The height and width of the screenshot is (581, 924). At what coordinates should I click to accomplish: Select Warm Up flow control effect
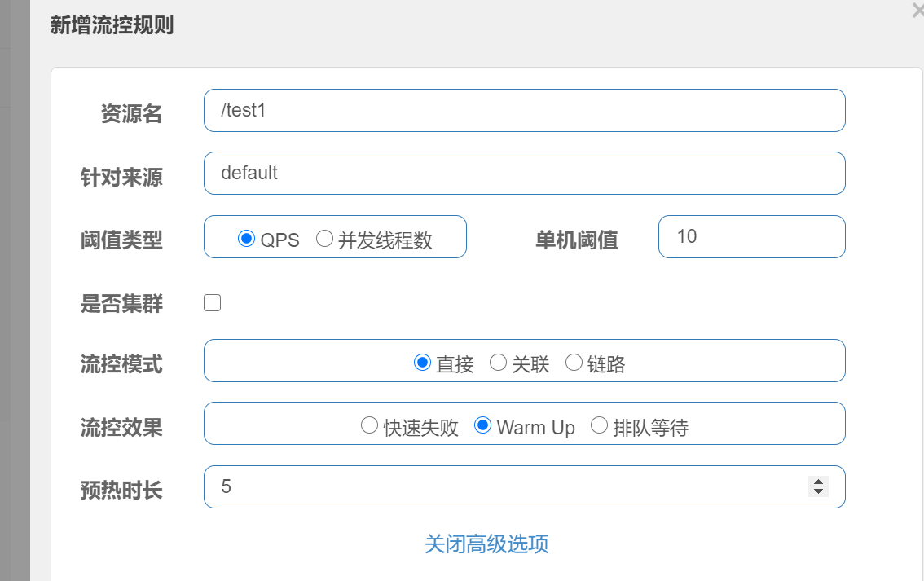(482, 425)
